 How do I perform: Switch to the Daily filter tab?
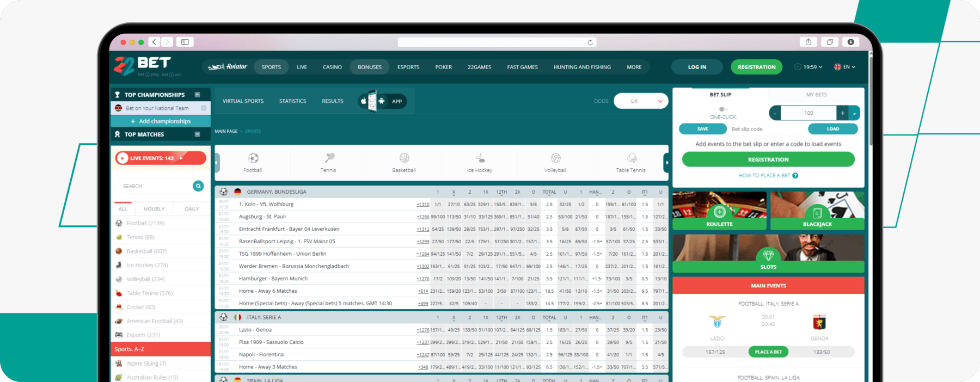192,209
